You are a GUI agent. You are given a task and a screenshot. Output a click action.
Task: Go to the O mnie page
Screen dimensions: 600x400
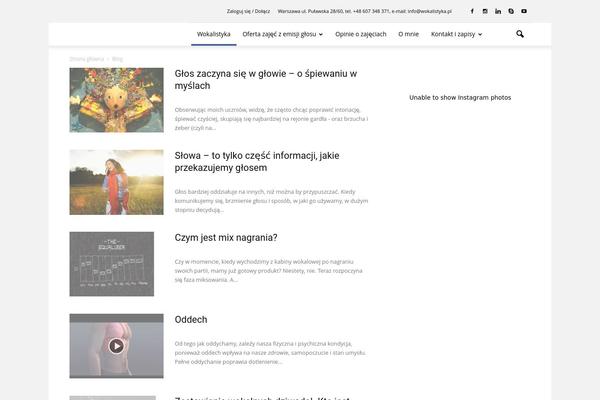click(x=408, y=34)
